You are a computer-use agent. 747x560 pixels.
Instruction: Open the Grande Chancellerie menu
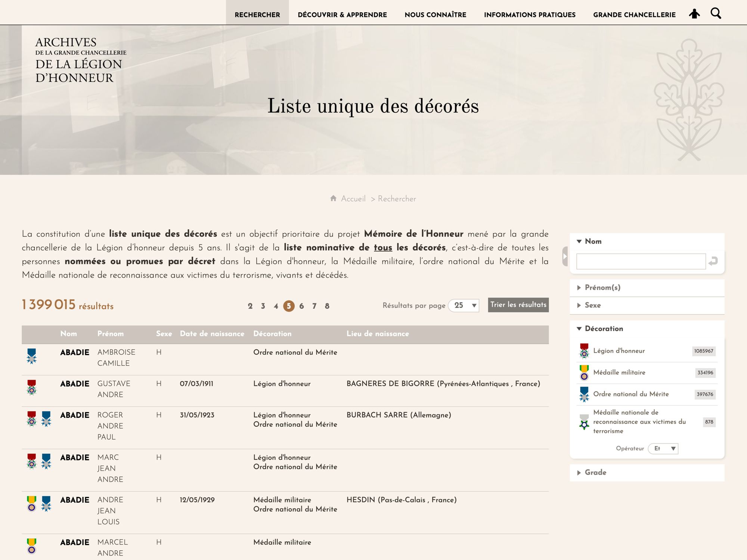[634, 15]
